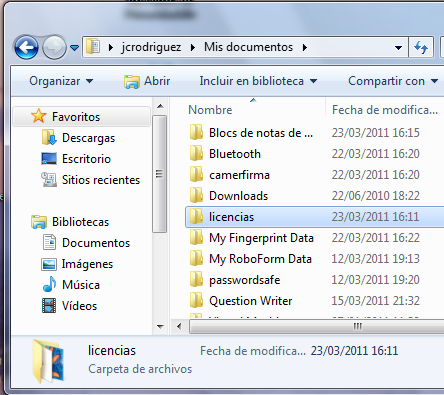Viewport: 444px width, 395px height.
Task: Click the Downloads folder icon
Action: (196, 195)
